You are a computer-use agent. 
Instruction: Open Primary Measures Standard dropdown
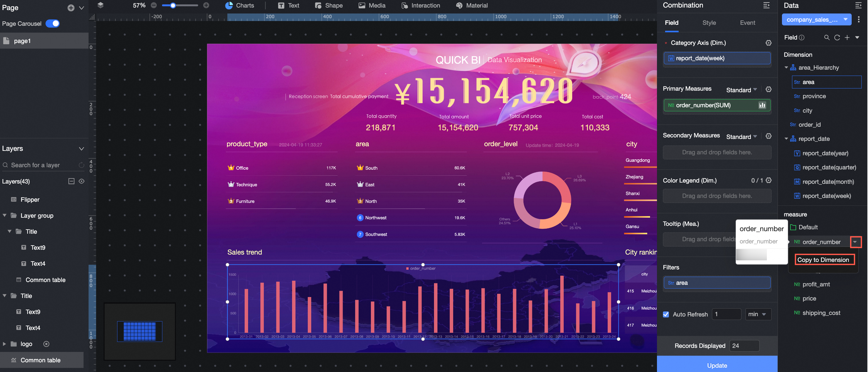(741, 89)
